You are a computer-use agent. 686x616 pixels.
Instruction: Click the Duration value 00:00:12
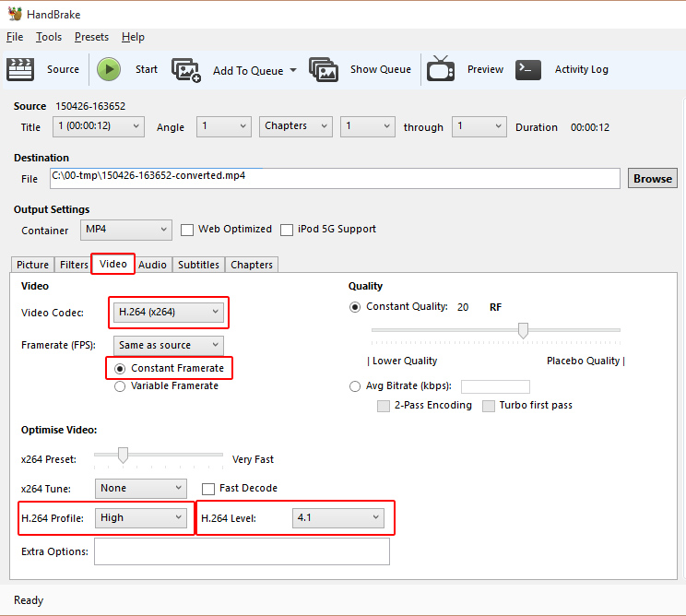[590, 127]
